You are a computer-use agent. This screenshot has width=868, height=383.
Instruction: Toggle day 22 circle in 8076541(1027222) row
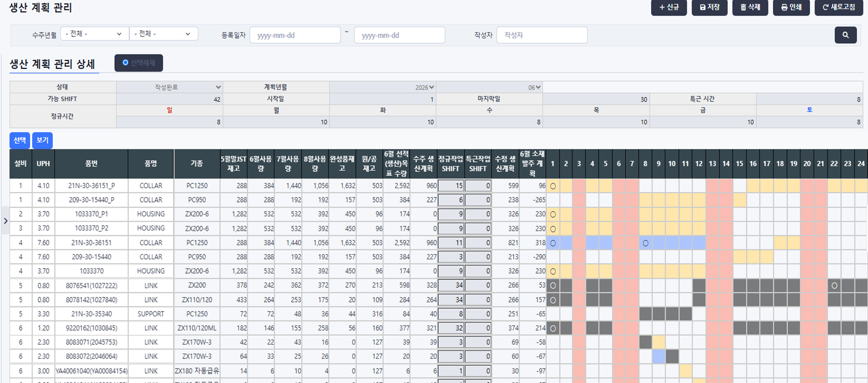point(834,285)
